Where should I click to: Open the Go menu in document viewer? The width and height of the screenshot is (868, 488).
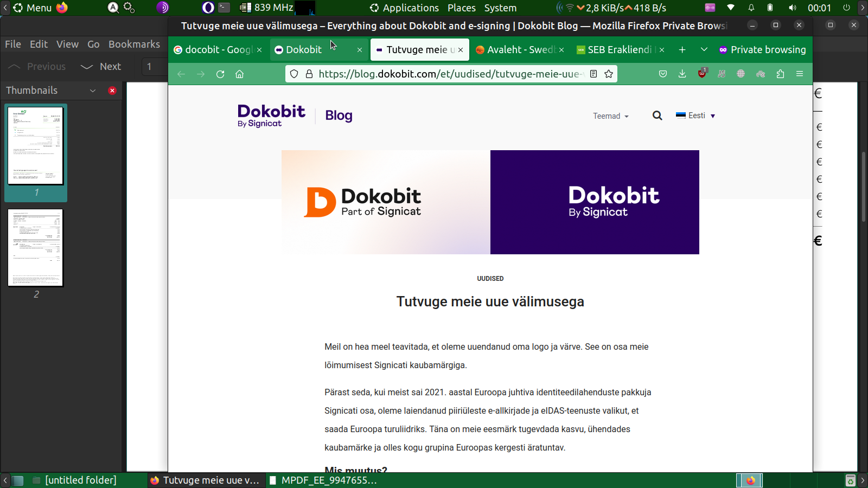(93, 44)
